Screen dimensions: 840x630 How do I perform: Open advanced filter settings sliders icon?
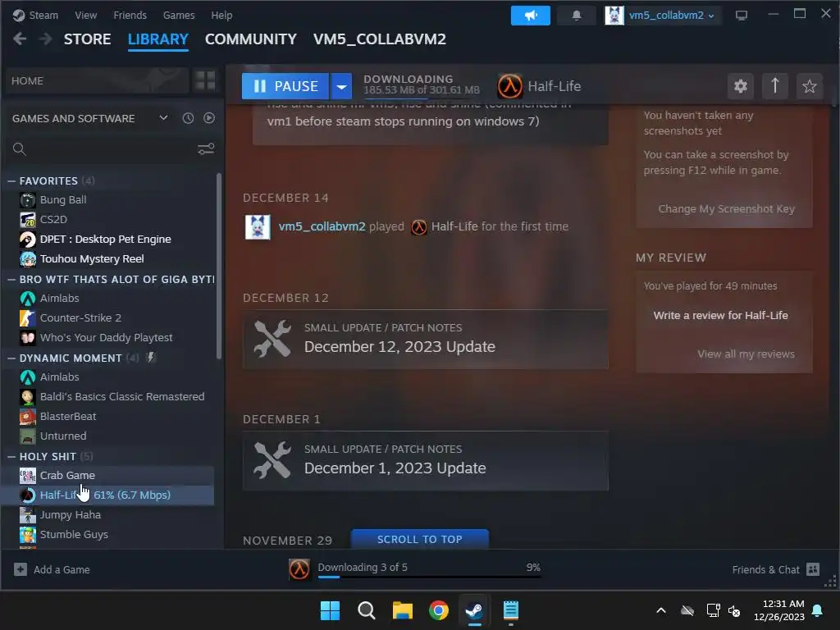[x=206, y=149]
